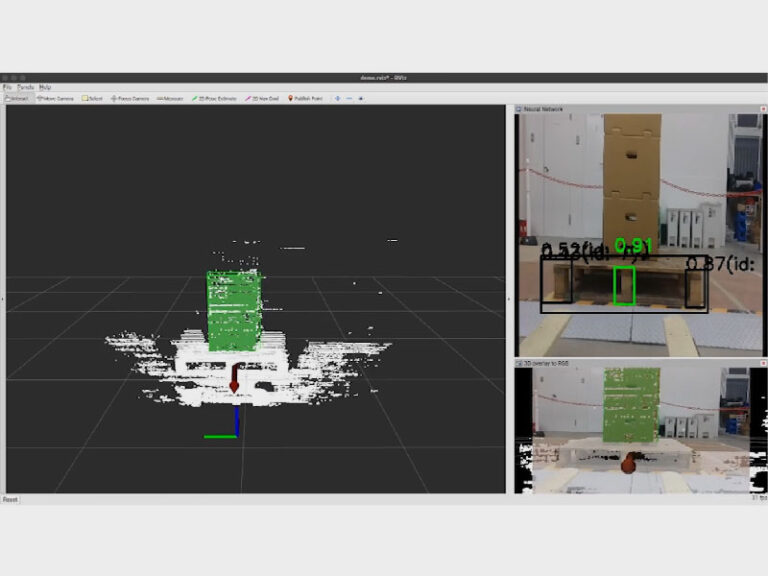Image resolution: width=768 pixels, height=576 pixels.
Task: Select the Interact tool
Action: 17,99
